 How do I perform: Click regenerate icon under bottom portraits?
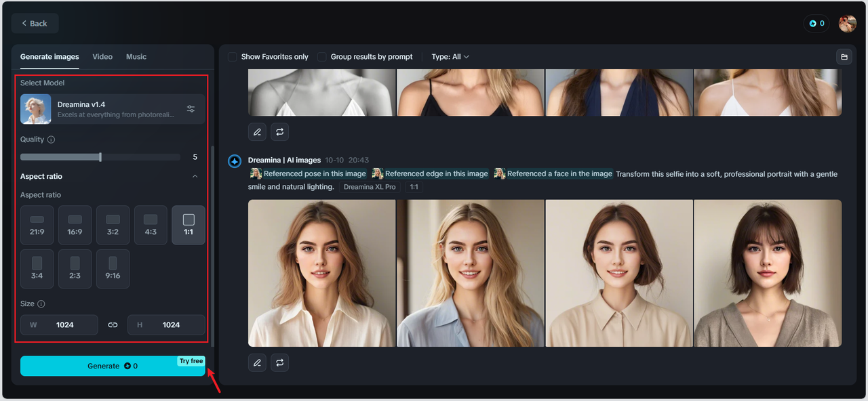(279, 363)
